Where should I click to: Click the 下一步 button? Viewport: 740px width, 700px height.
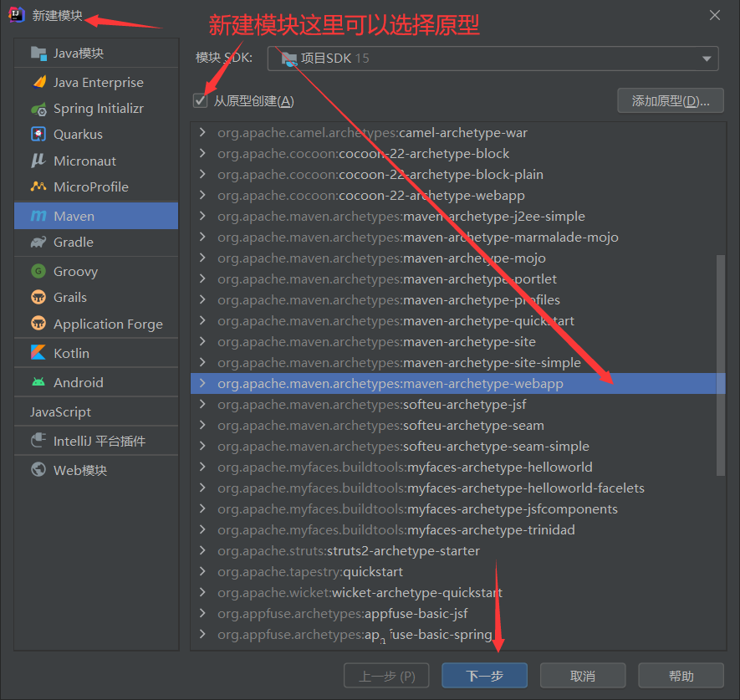click(x=484, y=676)
